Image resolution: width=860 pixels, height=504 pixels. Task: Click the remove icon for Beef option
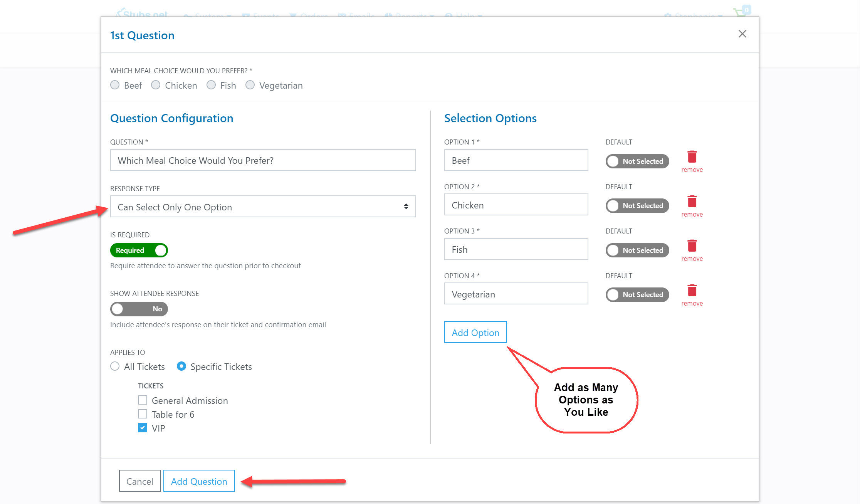[692, 156]
